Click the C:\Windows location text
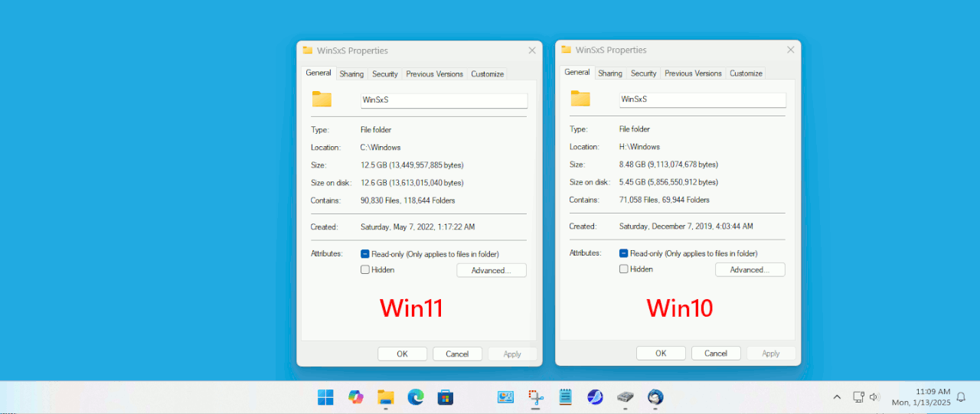980x414 pixels. (x=381, y=148)
